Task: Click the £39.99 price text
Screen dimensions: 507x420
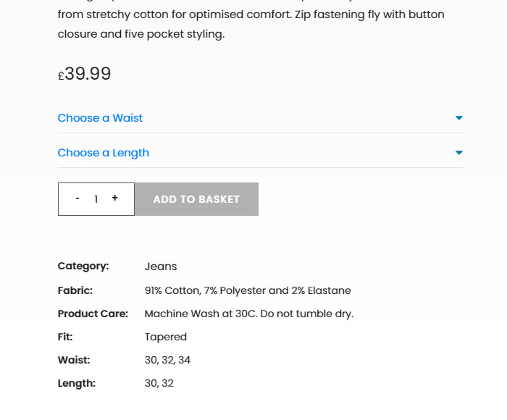Action: coord(85,74)
